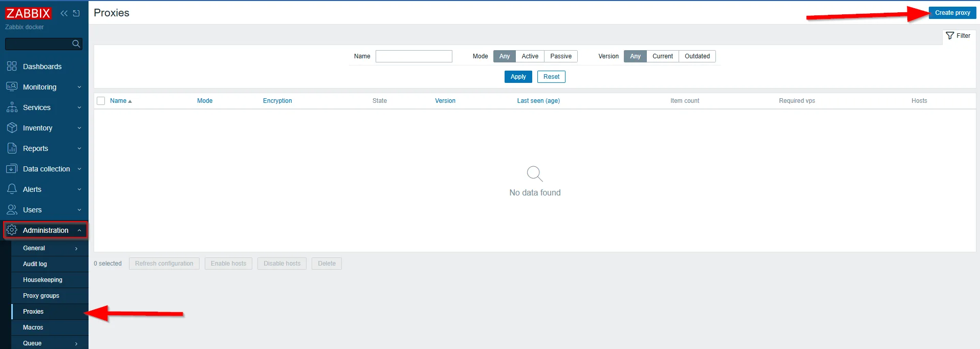Click the Services hierarchy icon
Viewport: 980px width, 349px height.
[12, 107]
